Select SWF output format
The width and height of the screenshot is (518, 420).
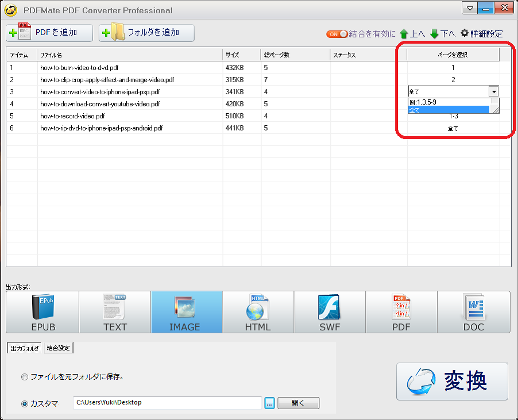pos(330,312)
